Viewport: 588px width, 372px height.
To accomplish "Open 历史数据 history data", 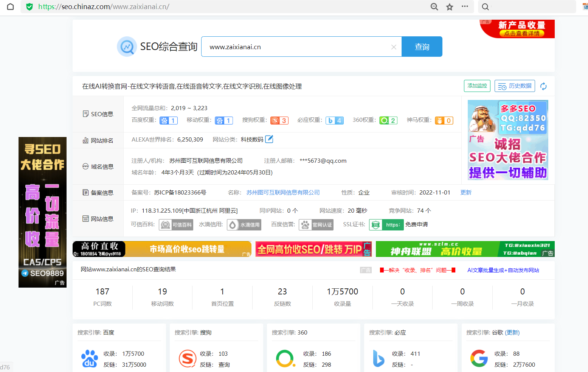I will pyautogui.click(x=515, y=86).
